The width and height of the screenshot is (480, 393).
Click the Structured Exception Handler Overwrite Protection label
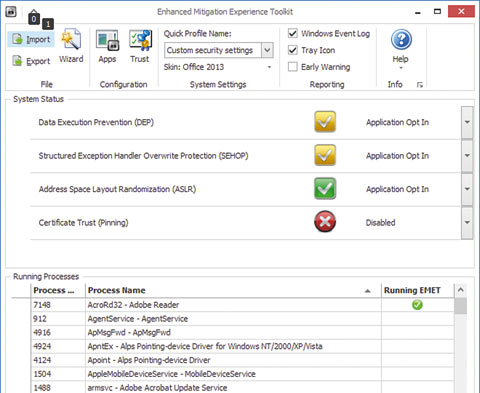(x=143, y=156)
